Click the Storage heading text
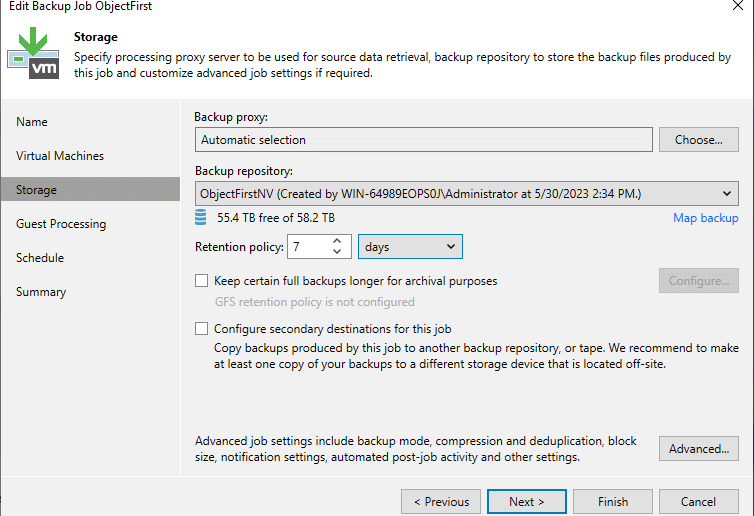The height and width of the screenshot is (516, 754). click(96, 37)
